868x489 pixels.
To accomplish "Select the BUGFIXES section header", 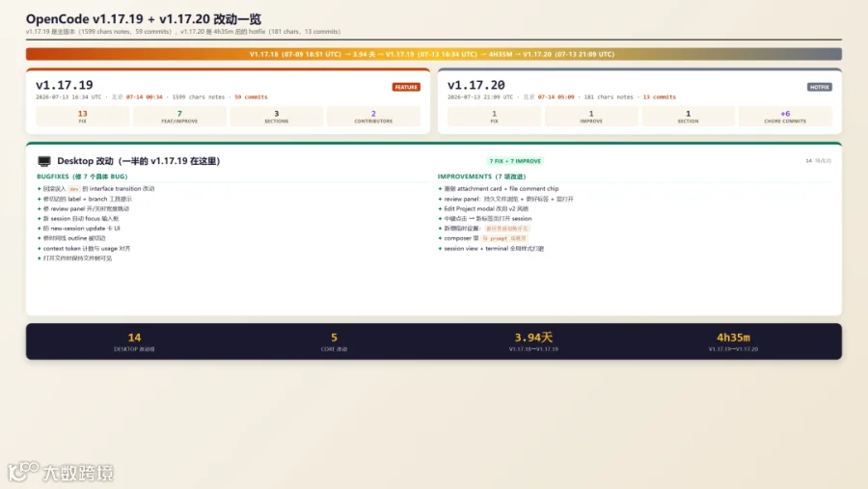I will pyautogui.click(x=82, y=177).
